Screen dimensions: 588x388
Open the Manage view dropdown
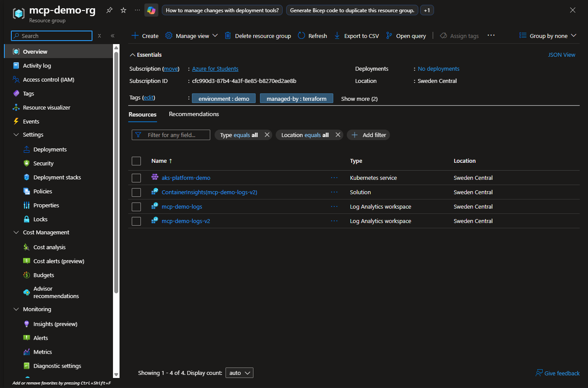coord(191,36)
